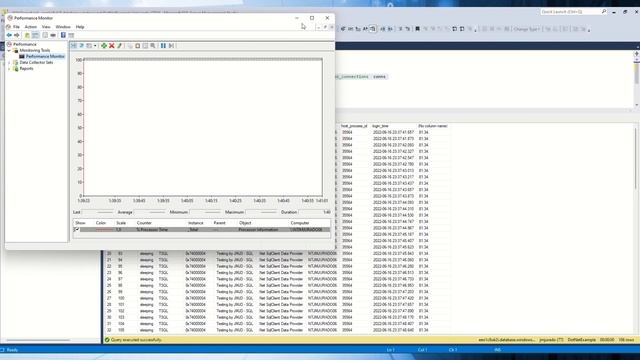Click the Change Graph Type icon

[89, 46]
